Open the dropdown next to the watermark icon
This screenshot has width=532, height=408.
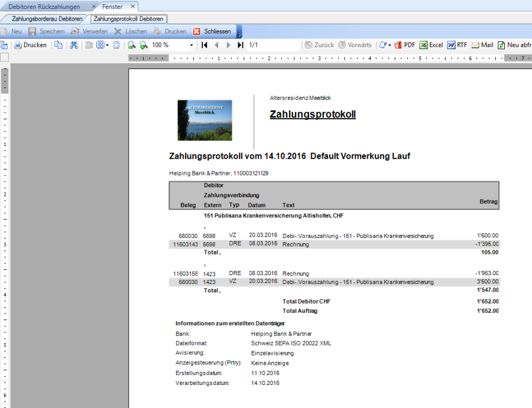point(390,45)
